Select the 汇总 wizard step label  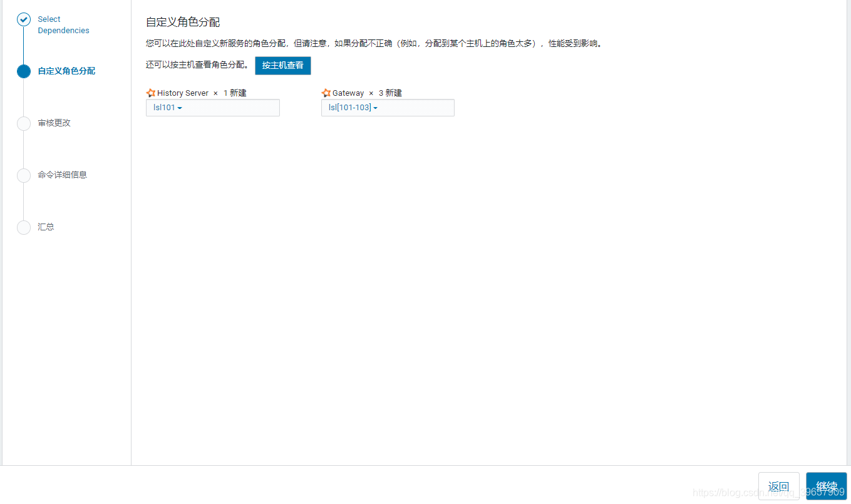[46, 227]
